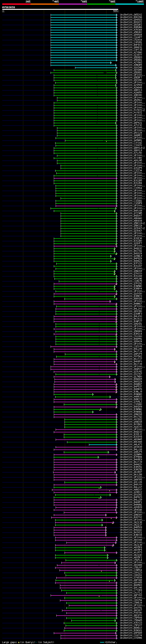Image resolution: width=146 pixels, height=644 pixels.
Task: Click the UniRef100_C0P7J5 hit name
Action: click(x=131, y=50)
